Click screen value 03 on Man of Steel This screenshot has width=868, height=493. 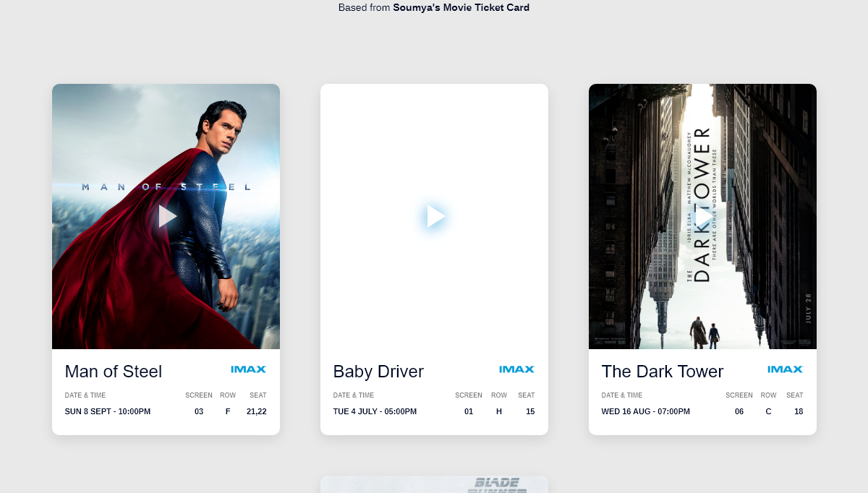(199, 412)
